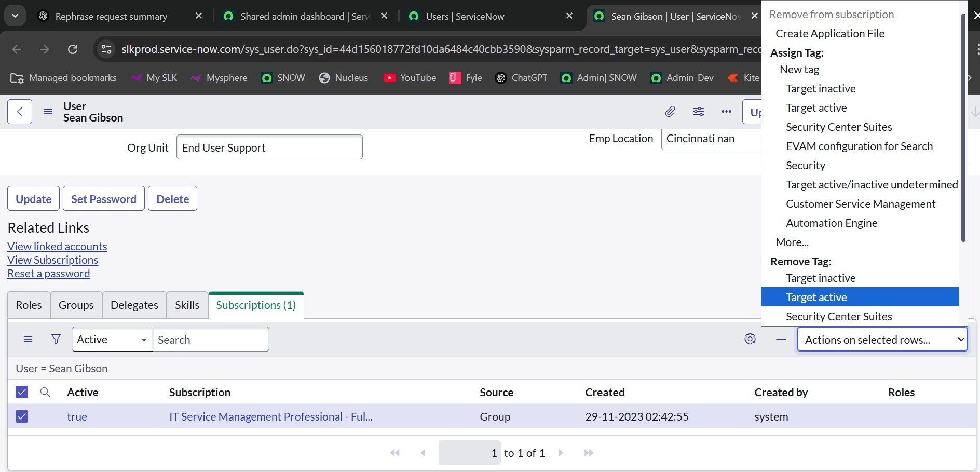Viewport: 980px width, 472px height.
Task: Open the View Subscriptions link
Action: 52,260
